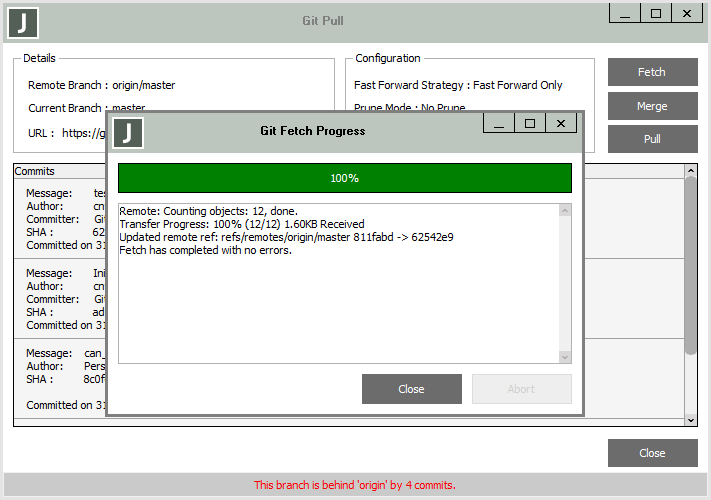Click the green 100% progress bar

[344, 178]
